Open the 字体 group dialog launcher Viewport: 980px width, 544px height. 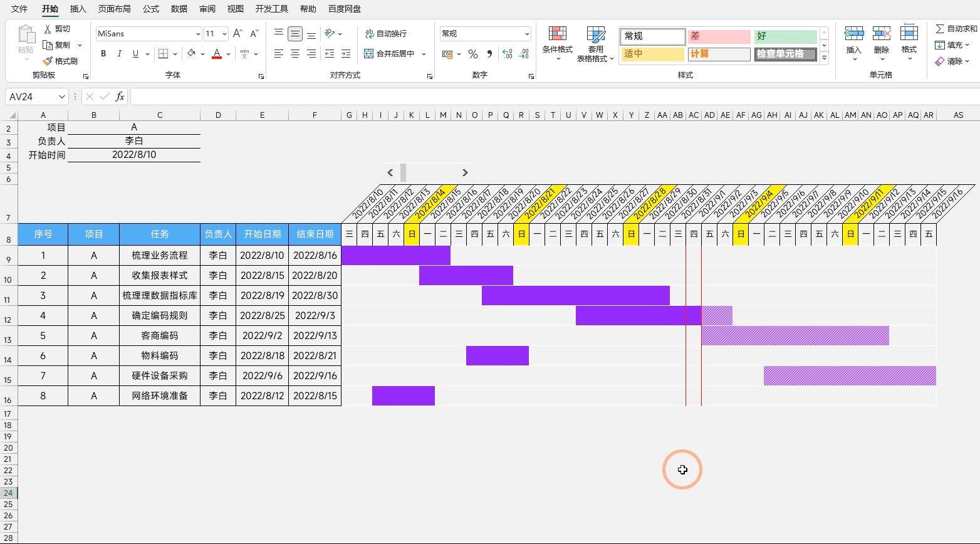261,76
